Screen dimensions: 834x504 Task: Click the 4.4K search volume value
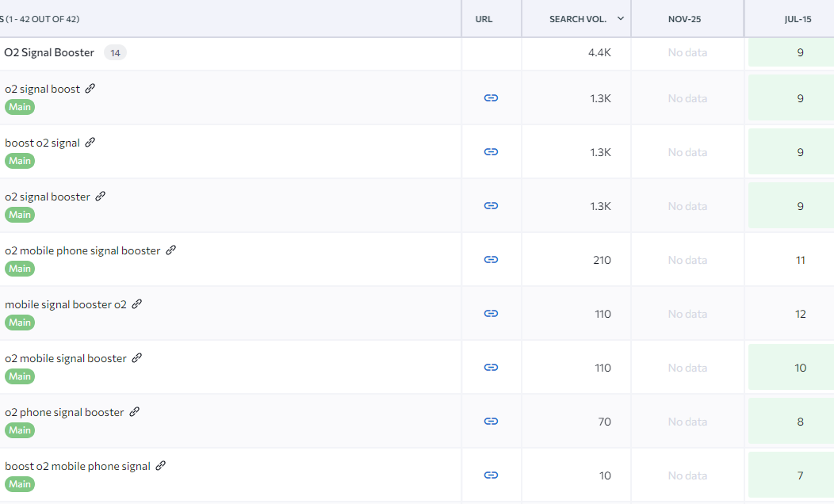click(x=599, y=52)
